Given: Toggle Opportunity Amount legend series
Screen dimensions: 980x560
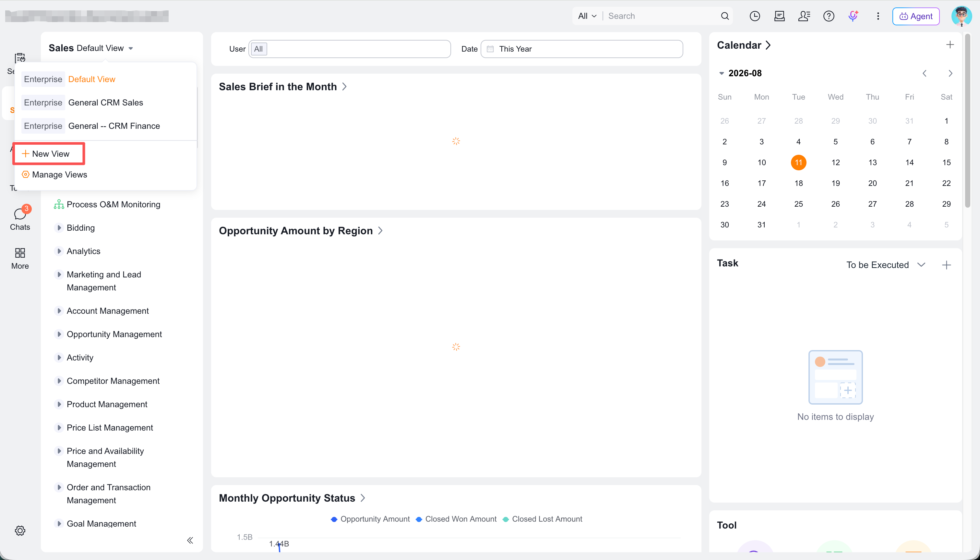Looking at the screenshot, I should tap(370, 519).
